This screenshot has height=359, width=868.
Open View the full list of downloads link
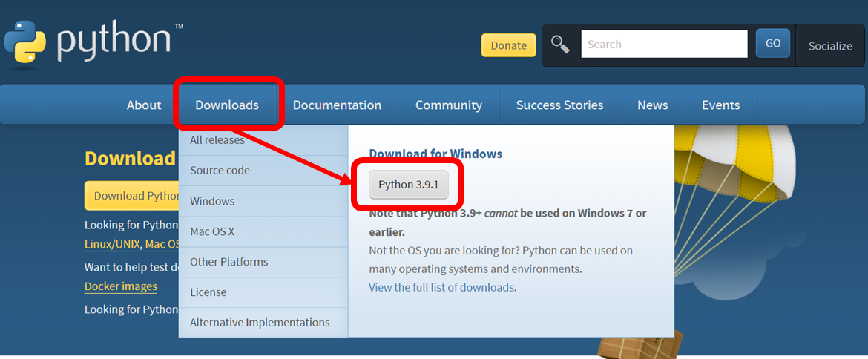(x=441, y=288)
